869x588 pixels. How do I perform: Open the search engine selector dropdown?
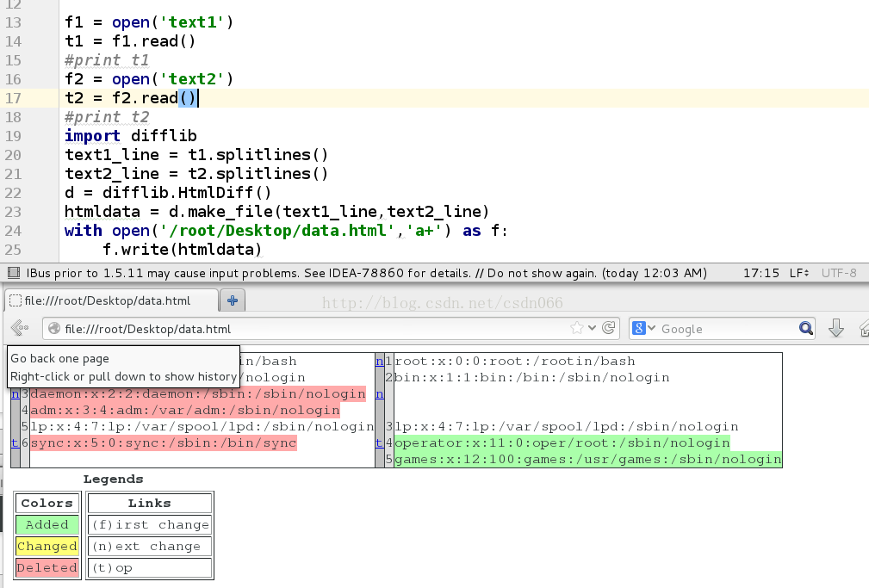click(644, 329)
